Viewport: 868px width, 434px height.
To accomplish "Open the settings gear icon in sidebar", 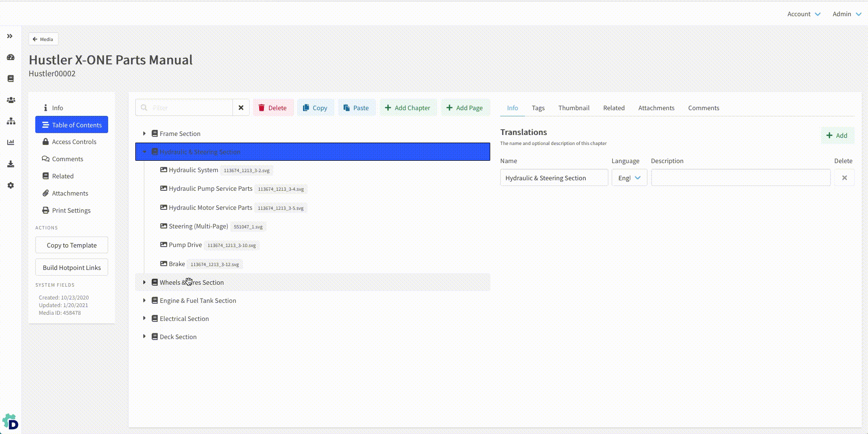I will click(x=10, y=186).
